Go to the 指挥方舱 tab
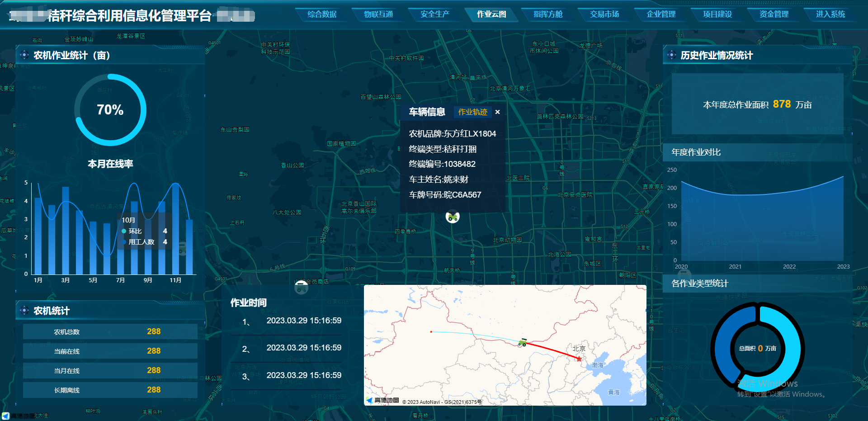This screenshot has width=868, height=421. [548, 14]
